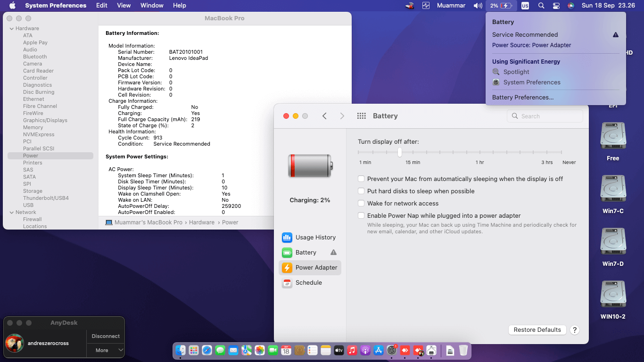Open Mail from the Dock

click(233, 350)
